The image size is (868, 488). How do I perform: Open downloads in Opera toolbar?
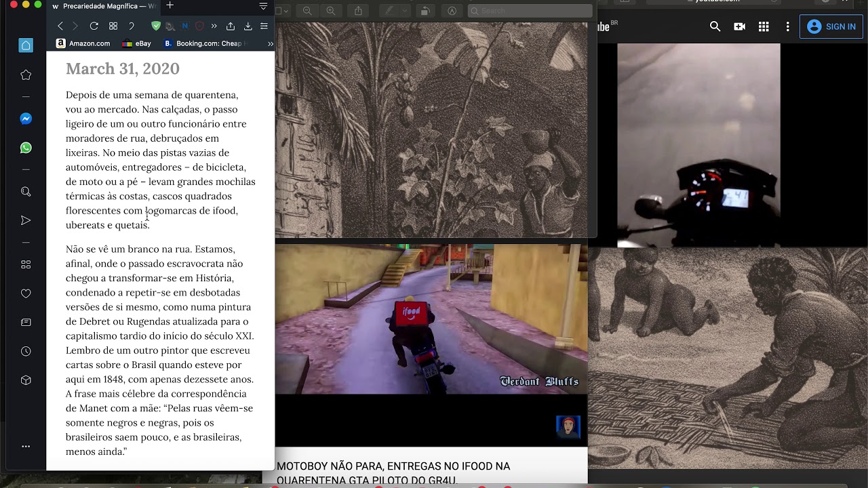pyautogui.click(x=248, y=26)
